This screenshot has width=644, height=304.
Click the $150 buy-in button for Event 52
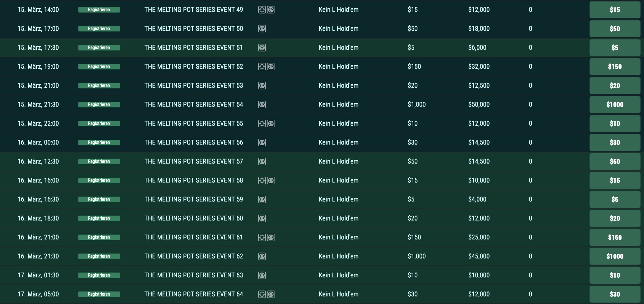click(615, 67)
